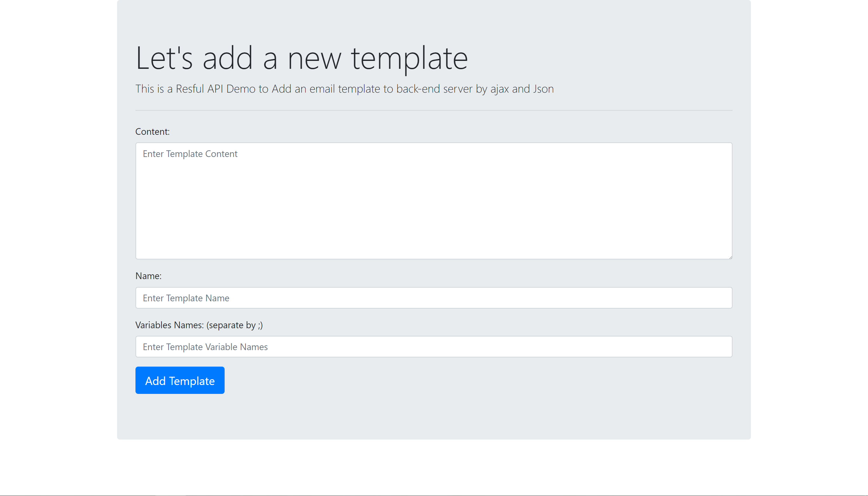The height and width of the screenshot is (496, 868).
Task: Click the Content: label
Action: pos(152,132)
